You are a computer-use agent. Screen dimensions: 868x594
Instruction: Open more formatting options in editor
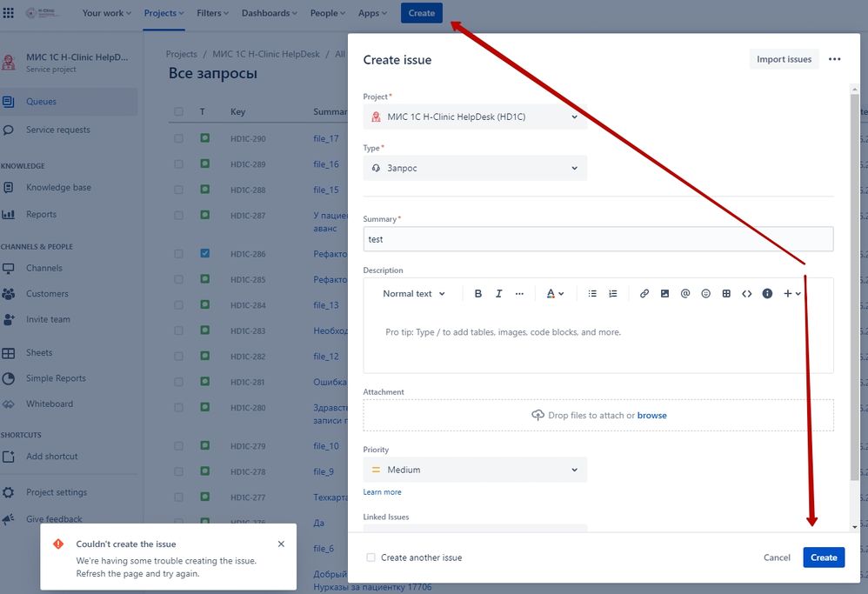(x=519, y=293)
